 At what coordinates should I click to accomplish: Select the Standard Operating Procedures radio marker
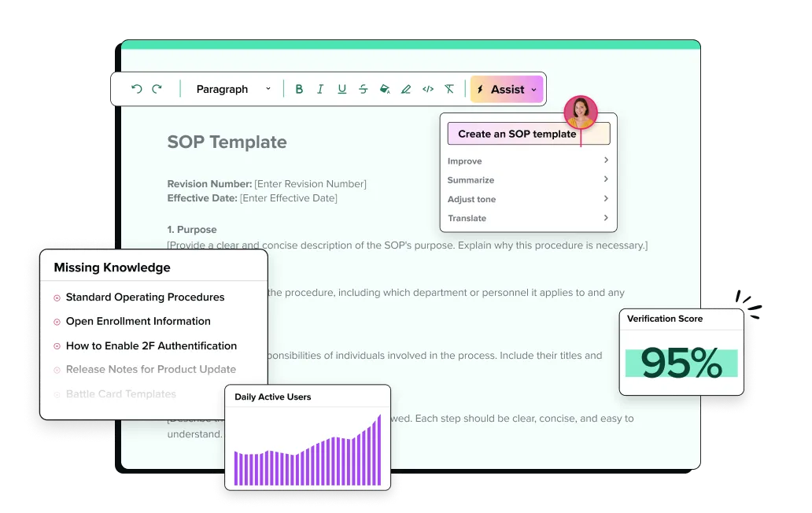tap(56, 297)
